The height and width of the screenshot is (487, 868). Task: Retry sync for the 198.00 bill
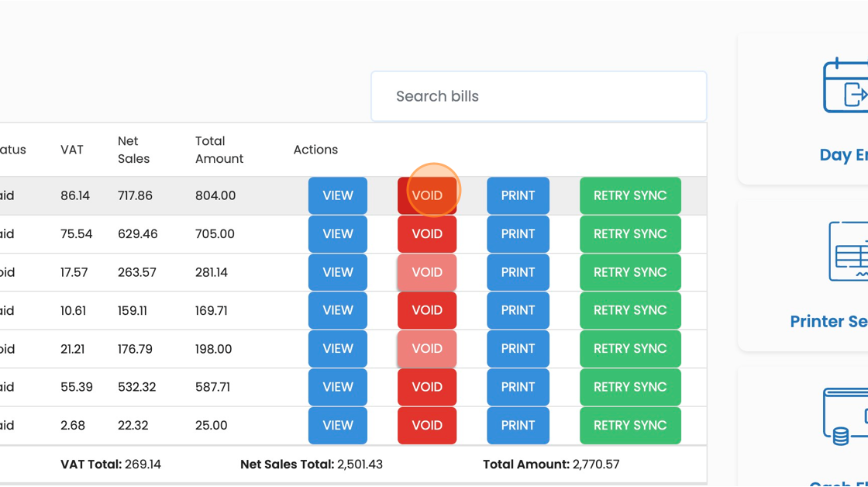click(x=630, y=348)
